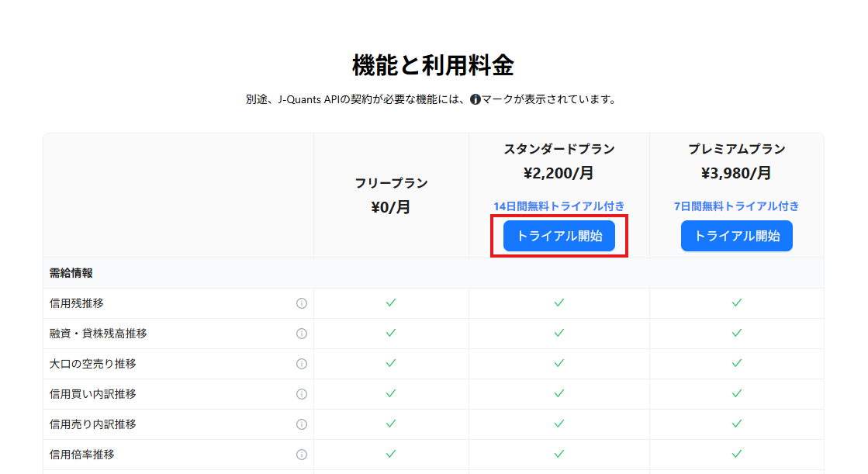The height and width of the screenshot is (474, 868).
Task: Click info icon beside 融資・貸株残高推移
Action: tap(302, 334)
